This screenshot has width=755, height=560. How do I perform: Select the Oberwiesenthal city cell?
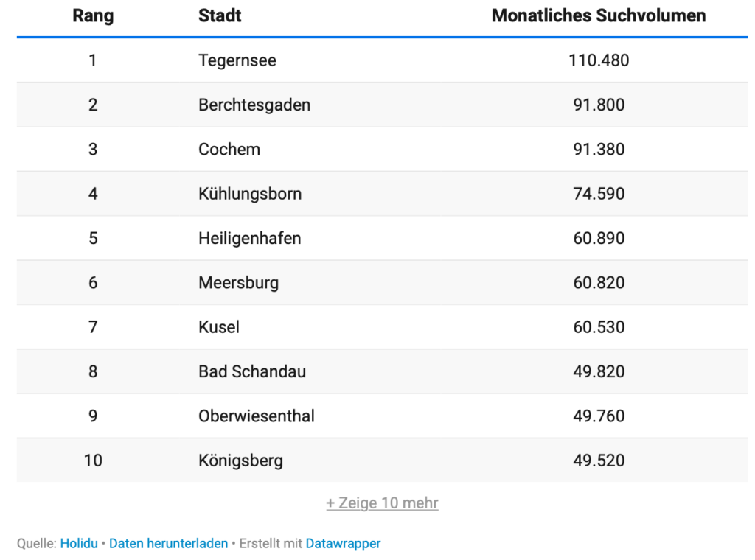pos(257,416)
